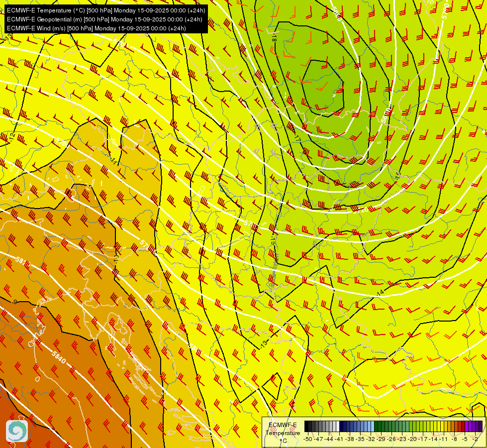Click the black swatch at legend -50 end

[306, 426]
